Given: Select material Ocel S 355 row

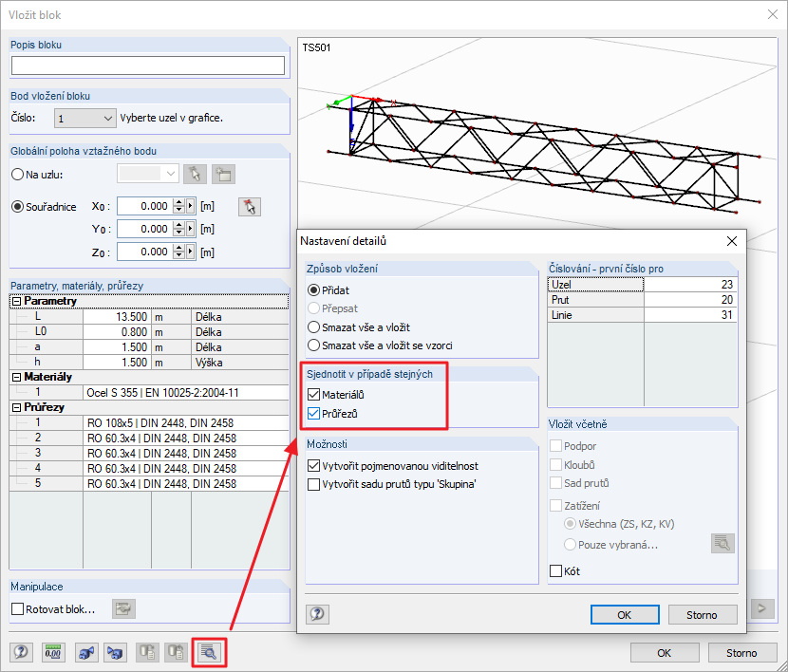Looking at the screenshot, I should tap(149, 392).
